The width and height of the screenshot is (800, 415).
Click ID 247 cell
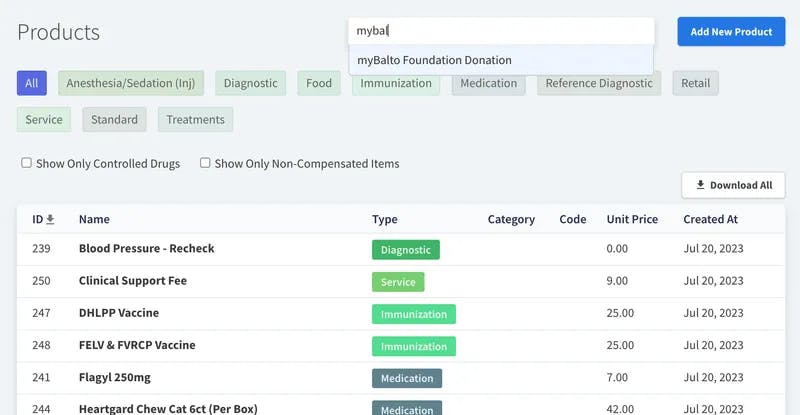pos(41,313)
